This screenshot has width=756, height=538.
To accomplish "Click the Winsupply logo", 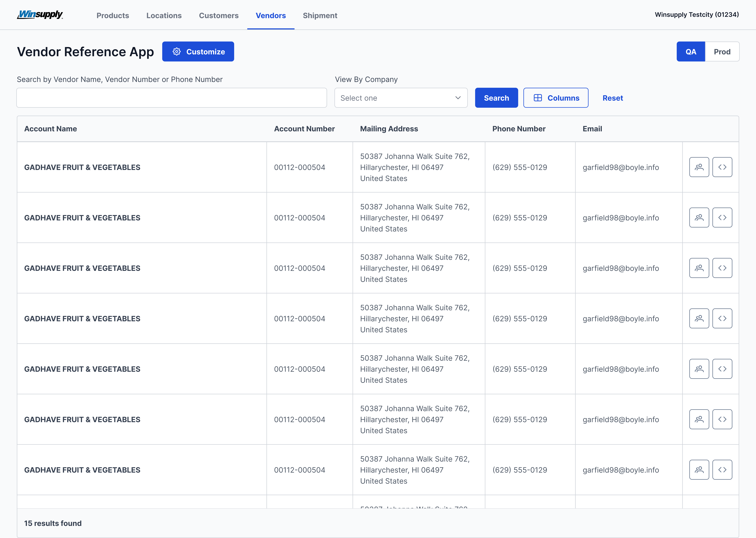I will (40, 15).
